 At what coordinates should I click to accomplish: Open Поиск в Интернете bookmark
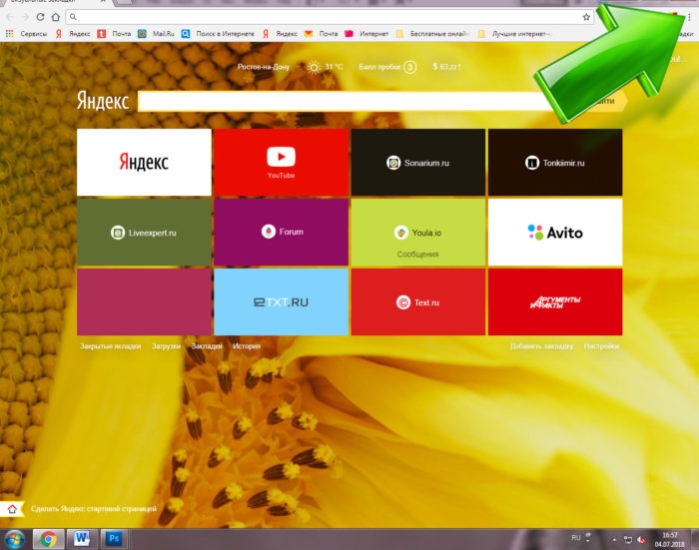(218, 33)
